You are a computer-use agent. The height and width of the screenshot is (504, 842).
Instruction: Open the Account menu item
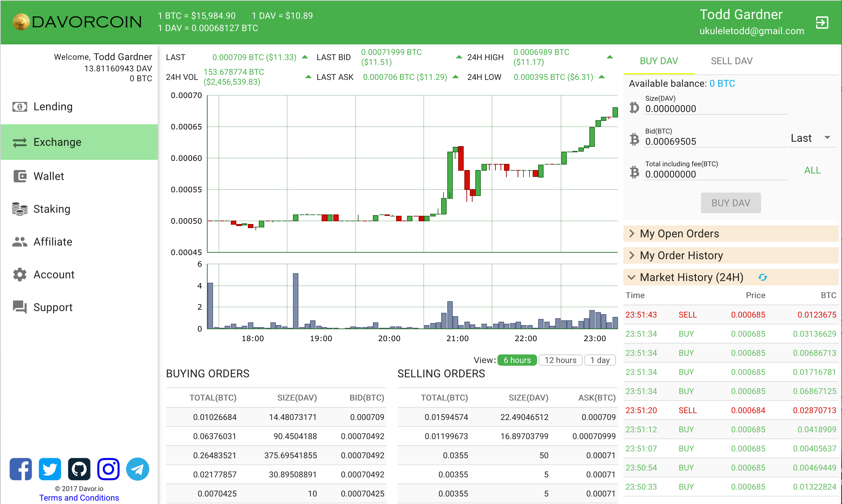[79, 275]
